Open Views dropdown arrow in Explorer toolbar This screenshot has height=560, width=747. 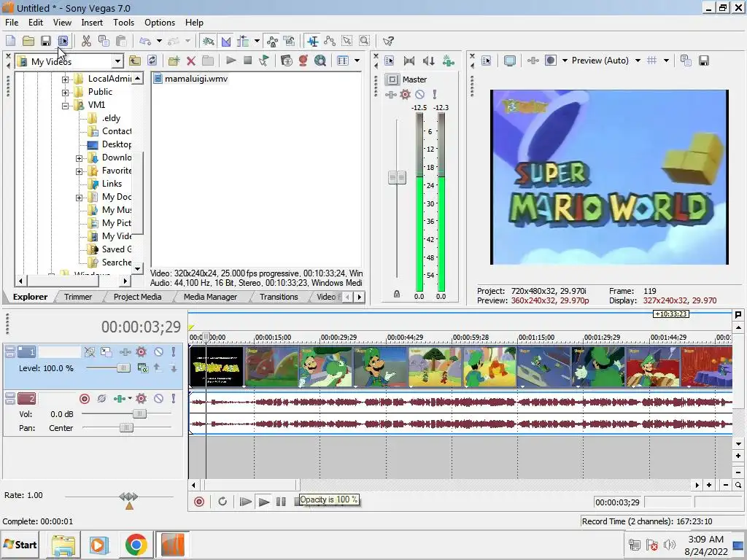[357, 61]
